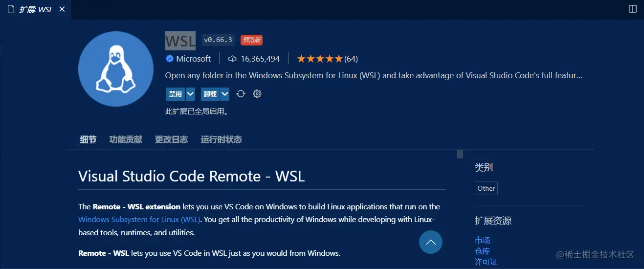644x269 pixels.
Task: Click the 预览版 preview badge
Action: tap(251, 40)
